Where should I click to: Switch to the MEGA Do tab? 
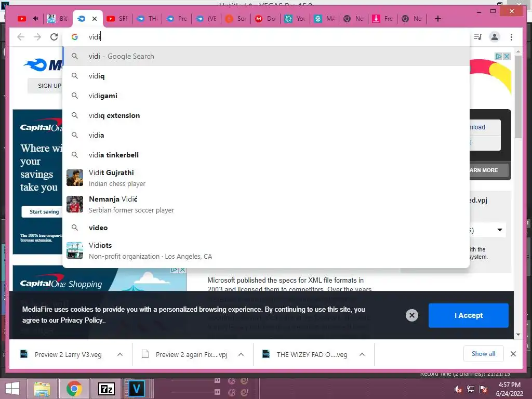tap(265, 19)
